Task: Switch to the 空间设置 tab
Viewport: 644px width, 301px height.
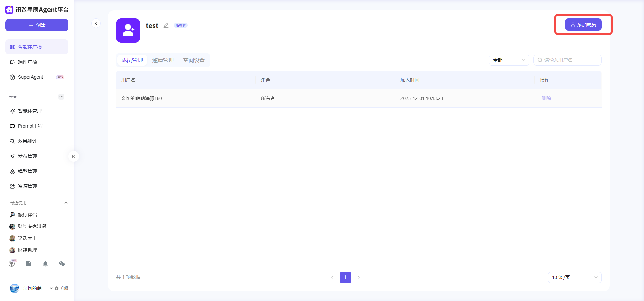Action: 194,60
